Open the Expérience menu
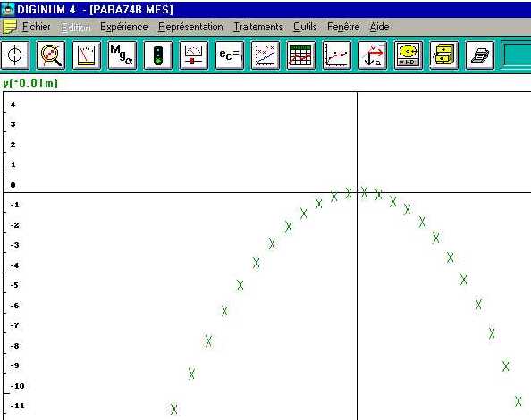531x420 pixels. tap(124, 27)
